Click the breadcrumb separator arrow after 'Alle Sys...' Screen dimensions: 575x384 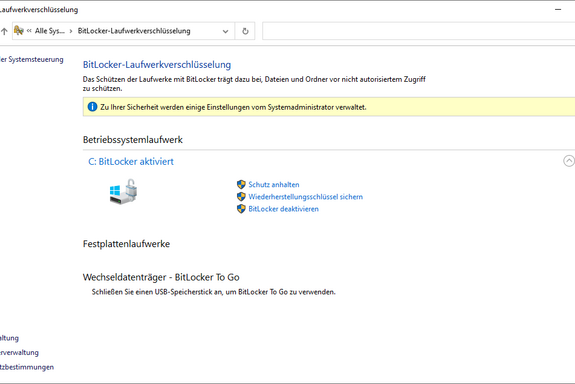(x=71, y=31)
